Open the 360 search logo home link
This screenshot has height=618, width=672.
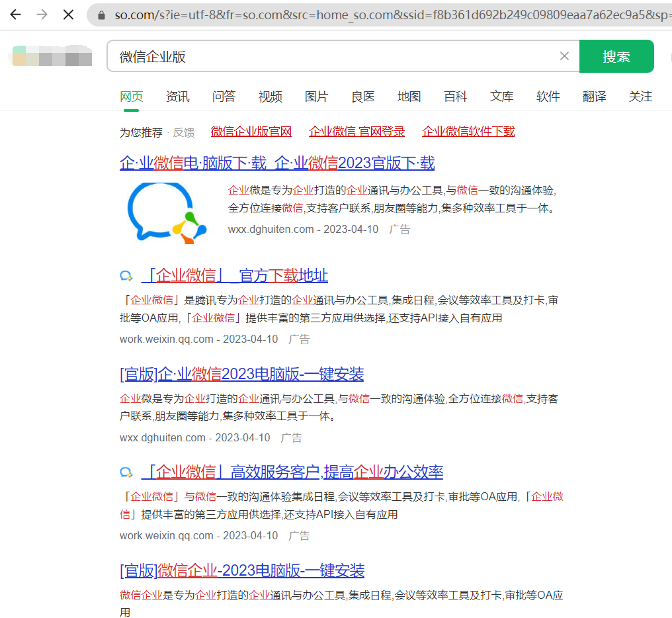pyautogui.click(x=52, y=56)
